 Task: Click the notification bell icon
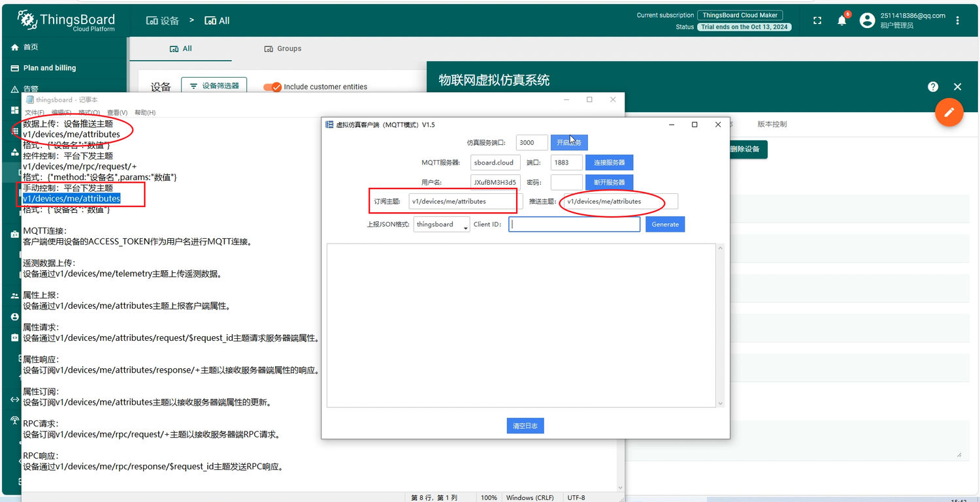point(841,21)
